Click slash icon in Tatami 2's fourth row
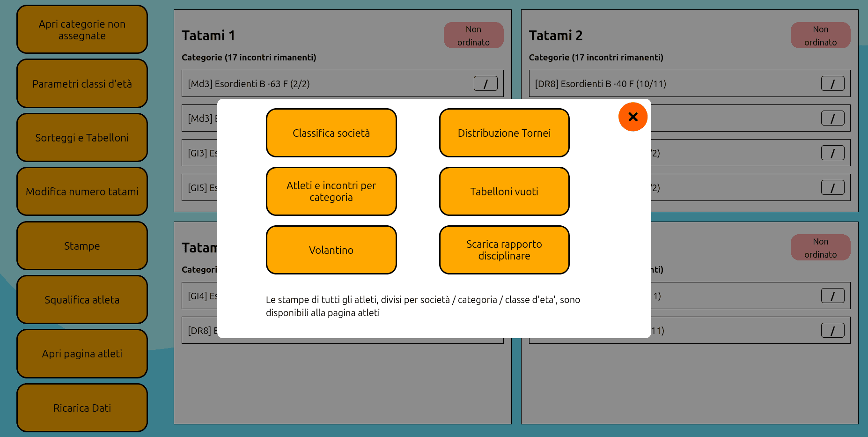 [x=832, y=188]
